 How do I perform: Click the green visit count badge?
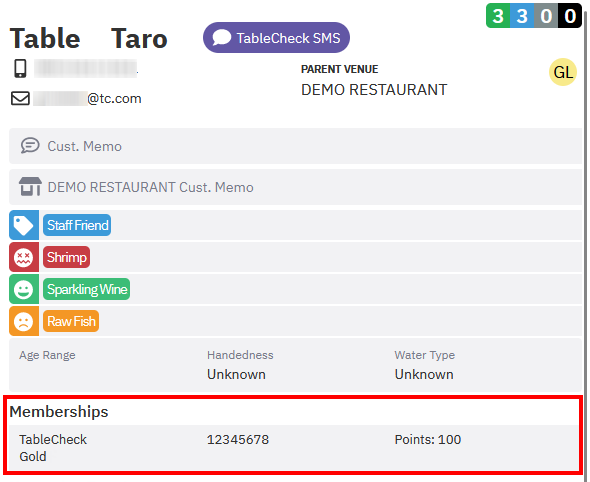[x=498, y=16]
